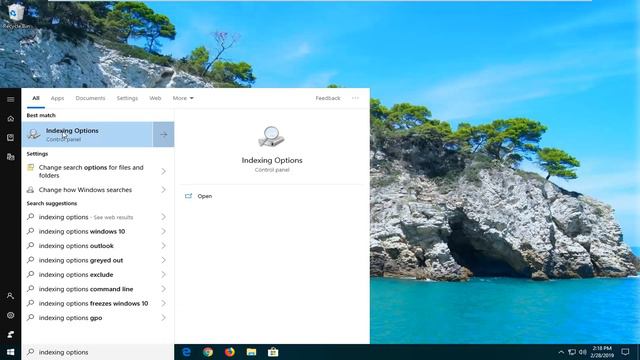Image resolution: width=640 pixels, height=360 pixels.
Task: Open the devices icon in search sidebar
Action: [11, 157]
